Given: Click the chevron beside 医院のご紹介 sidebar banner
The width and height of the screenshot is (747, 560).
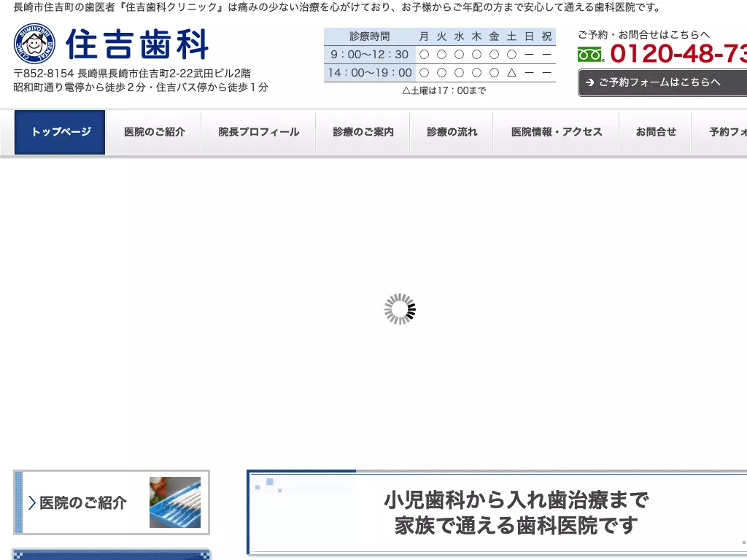Looking at the screenshot, I should [x=32, y=502].
